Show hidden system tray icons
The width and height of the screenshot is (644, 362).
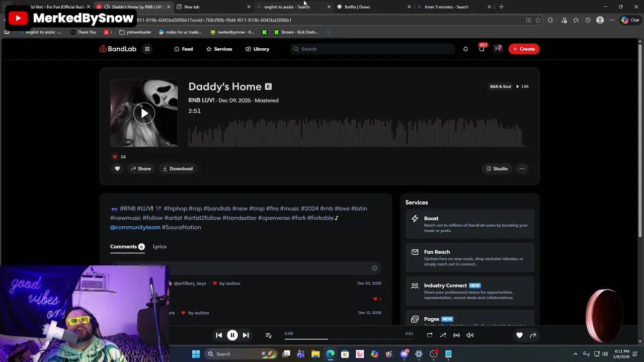click(576, 354)
